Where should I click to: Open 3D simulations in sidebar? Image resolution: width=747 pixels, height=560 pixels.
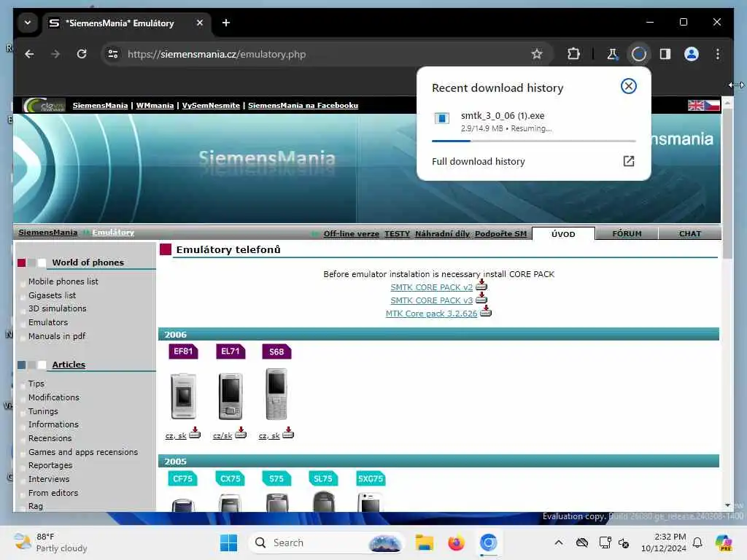click(57, 308)
